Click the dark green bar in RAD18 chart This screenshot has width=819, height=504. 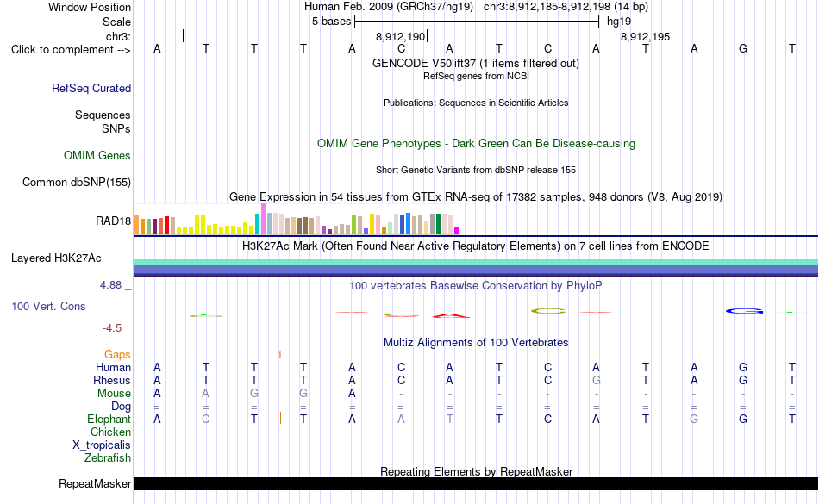click(438, 224)
